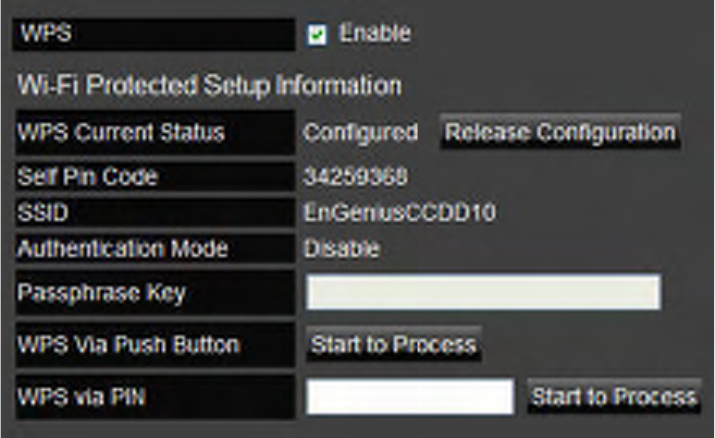The height and width of the screenshot is (438, 715).
Task: Click the Enable label beside the checkbox
Action: (x=375, y=33)
